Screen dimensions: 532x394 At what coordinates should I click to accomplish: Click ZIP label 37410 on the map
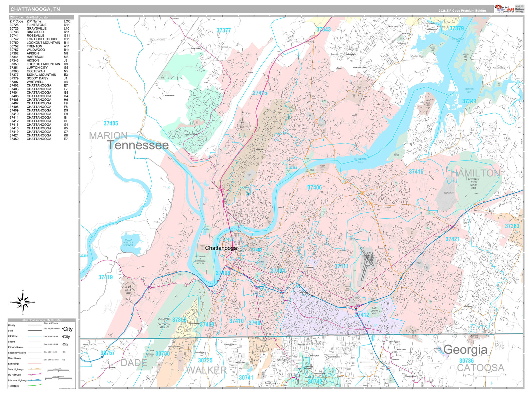[x=236, y=321]
